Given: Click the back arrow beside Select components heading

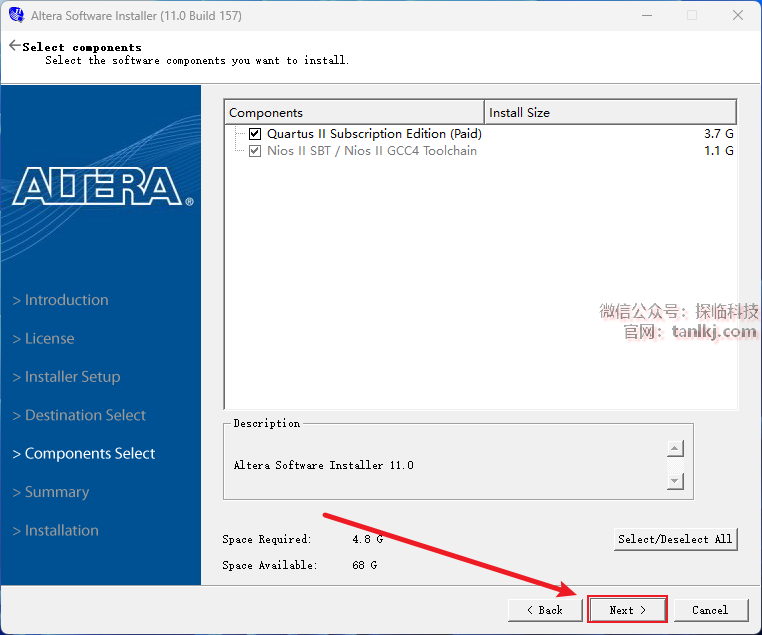Looking at the screenshot, I should (x=14, y=46).
